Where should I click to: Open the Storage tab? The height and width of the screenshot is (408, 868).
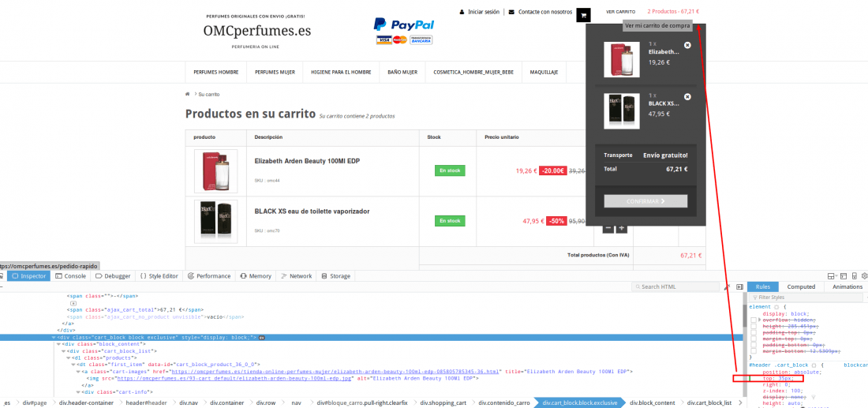335,275
